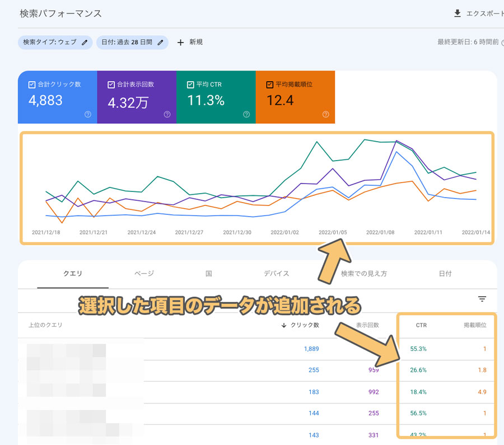Click the 144 clicks value

point(314,413)
